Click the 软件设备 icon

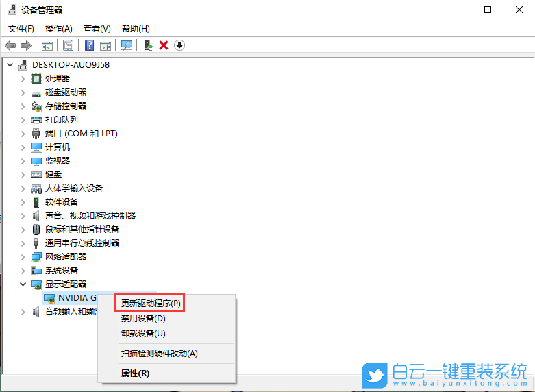tap(36, 202)
